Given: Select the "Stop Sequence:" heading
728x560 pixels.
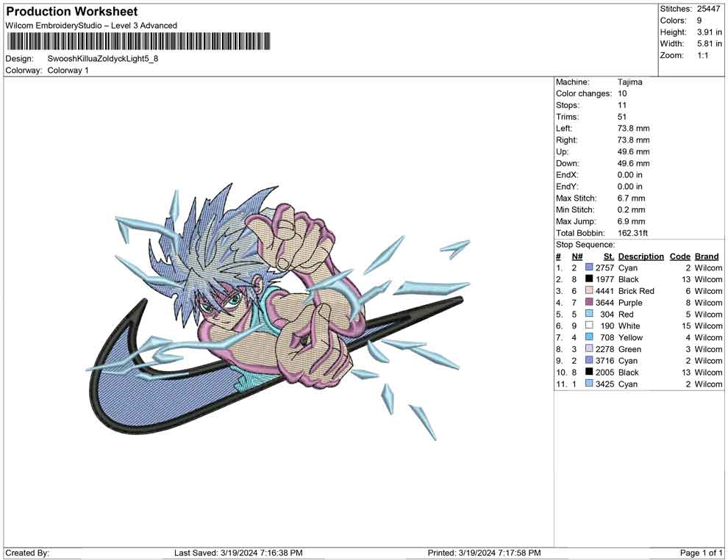Looking at the screenshot, I should 585,245.
